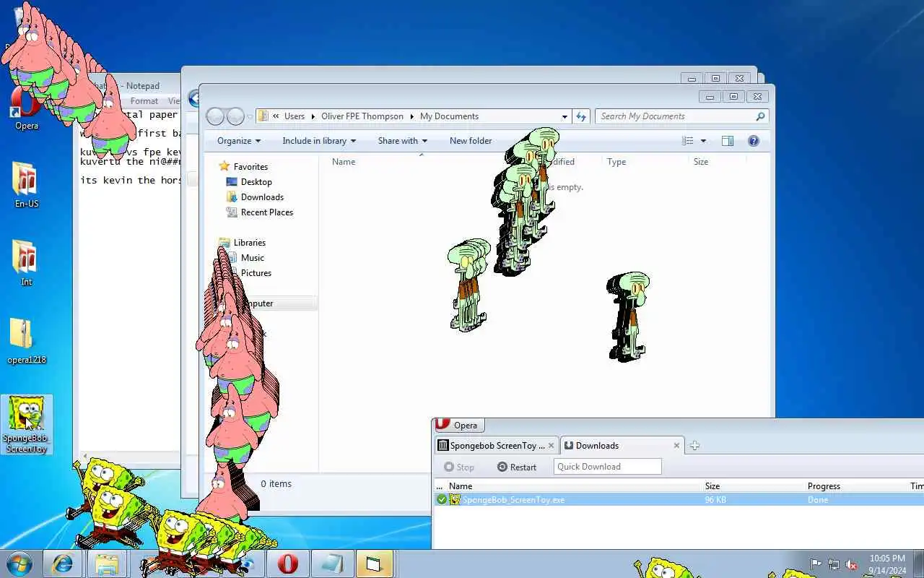Viewport: 924px width, 578px height.
Task: Open the Opera menu button
Action: point(458,425)
